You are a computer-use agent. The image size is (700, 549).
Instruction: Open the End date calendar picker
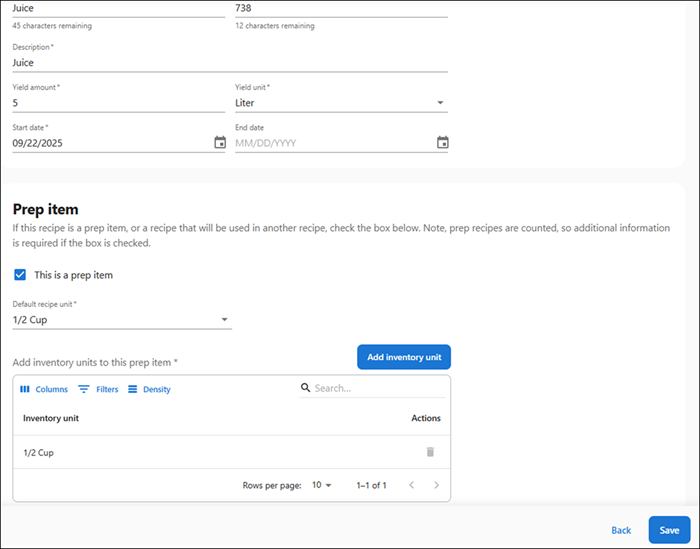tap(442, 143)
